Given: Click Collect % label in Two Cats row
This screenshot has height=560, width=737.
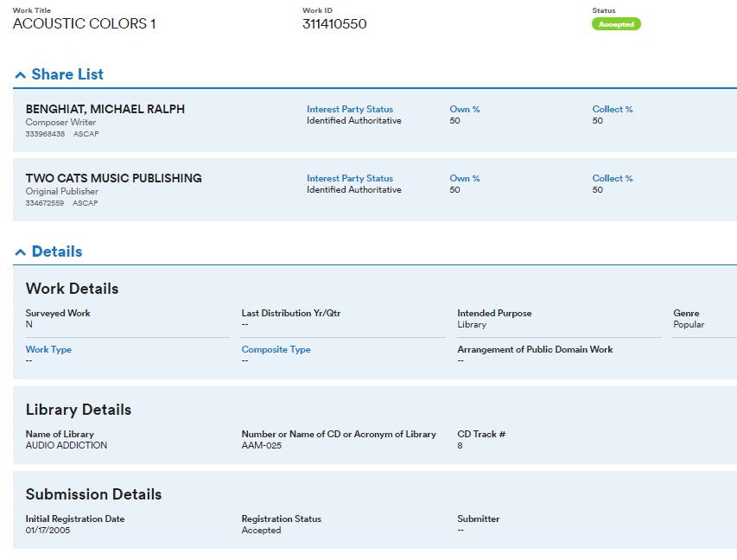Looking at the screenshot, I should [x=613, y=178].
